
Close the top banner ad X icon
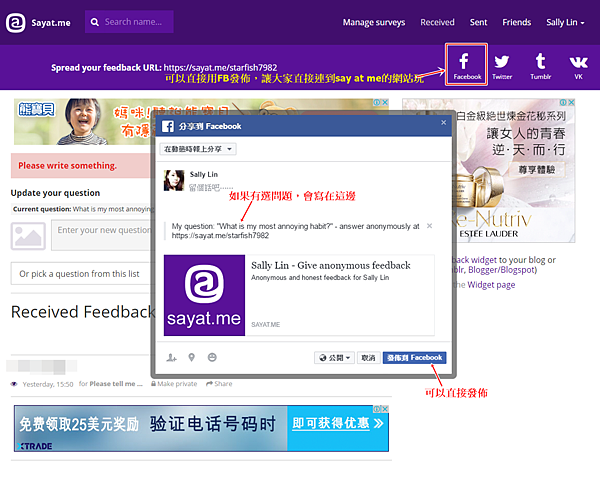click(385, 102)
